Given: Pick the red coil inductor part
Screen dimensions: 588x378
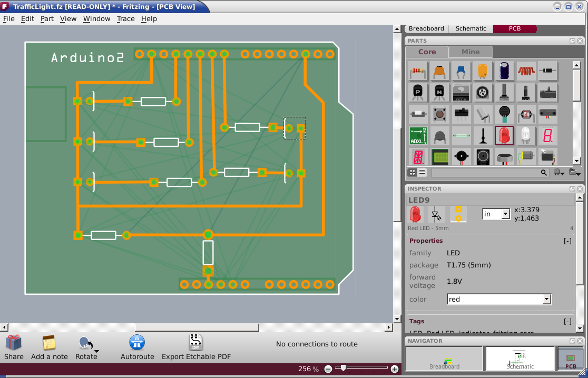Looking at the screenshot, I should click(x=526, y=71).
